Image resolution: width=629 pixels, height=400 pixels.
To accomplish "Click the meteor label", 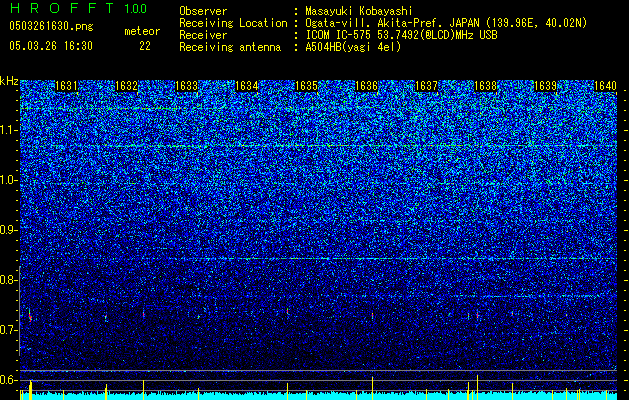I will 142,31.
